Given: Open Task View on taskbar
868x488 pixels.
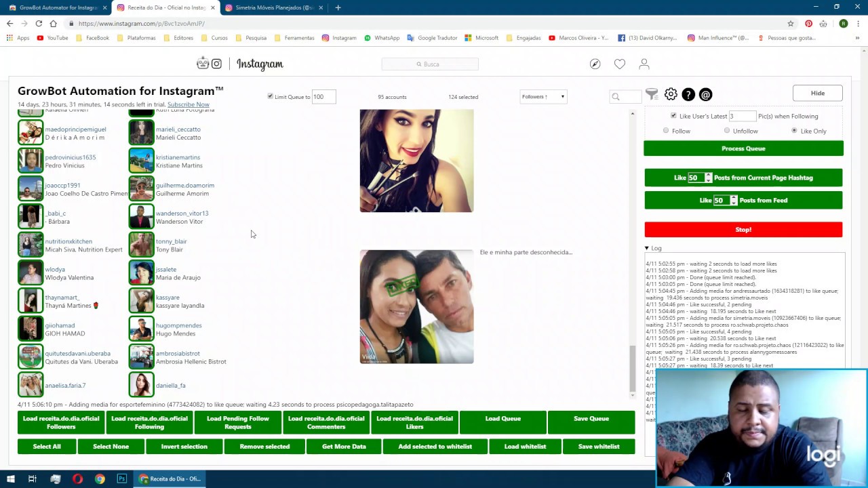Looking at the screenshot, I should (x=32, y=479).
